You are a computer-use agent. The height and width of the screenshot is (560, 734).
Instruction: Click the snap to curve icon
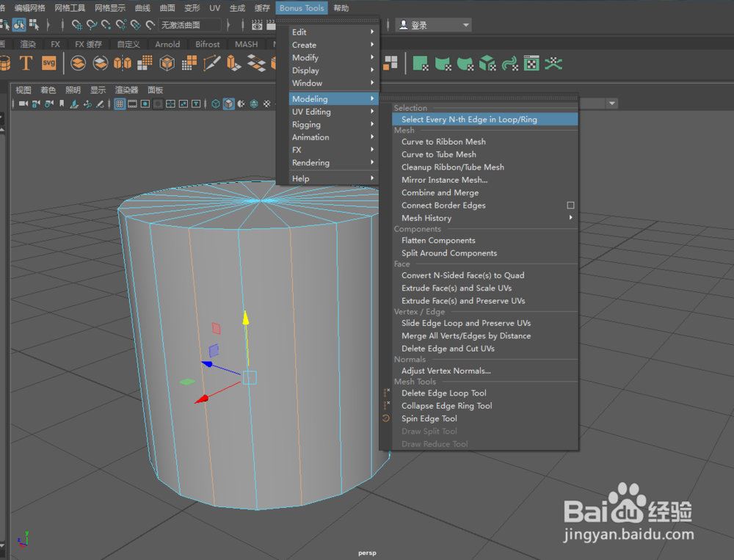tap(92, 25)
